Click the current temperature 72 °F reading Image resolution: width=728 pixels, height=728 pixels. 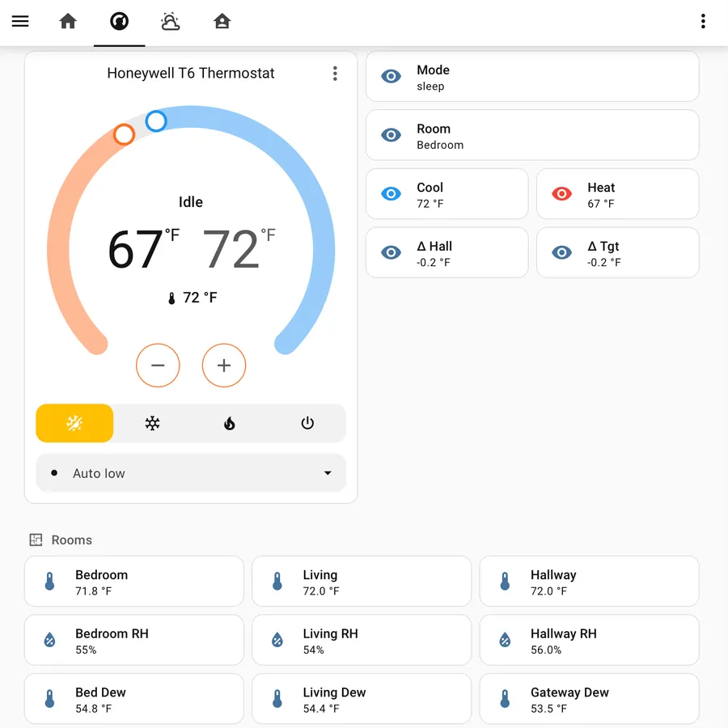[x=200, y=297]
